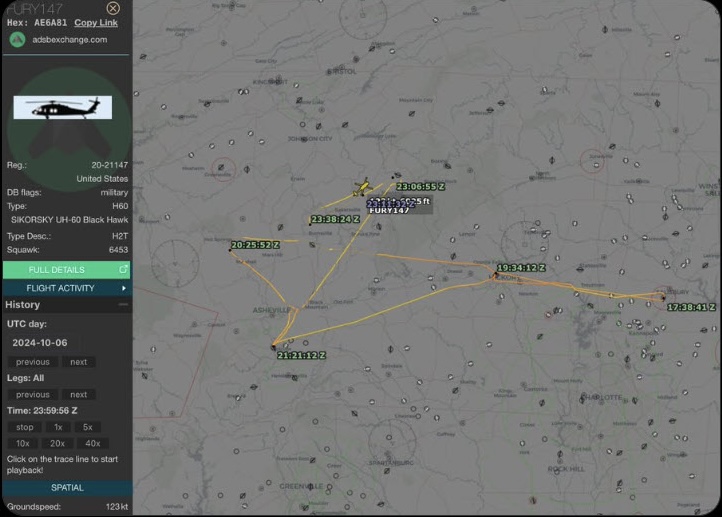Viewport: 722px width, 517px height.
Task: Set playback speed to 20x
Action: (57, 443)
